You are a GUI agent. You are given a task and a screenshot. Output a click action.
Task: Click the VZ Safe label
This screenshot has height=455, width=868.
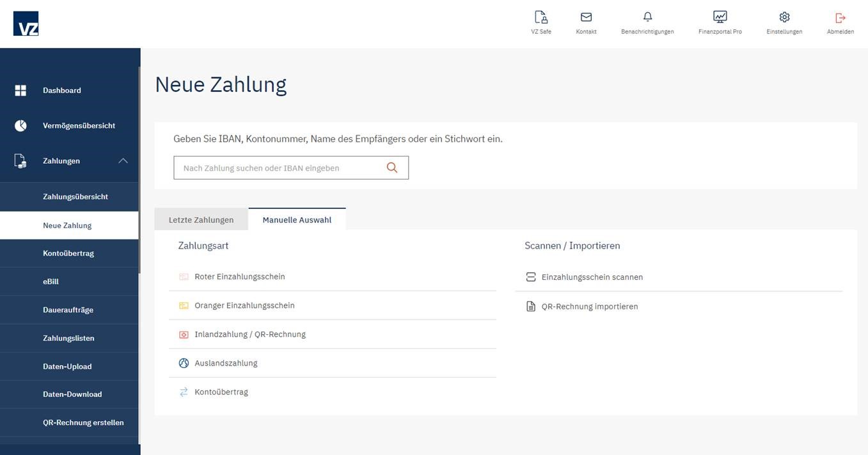541,31
